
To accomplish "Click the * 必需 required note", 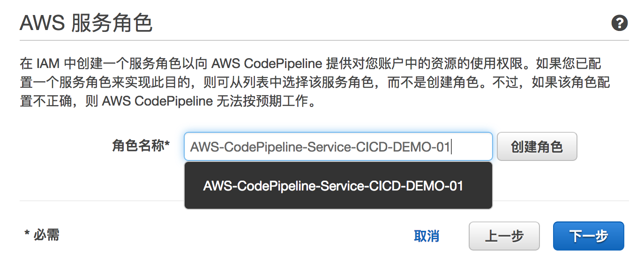I will [x=42, y=234].
